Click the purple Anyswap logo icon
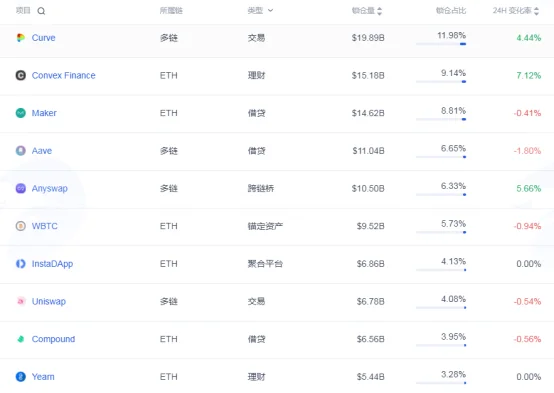The width and height of the screenshot is (554, 393). point(20,188)
